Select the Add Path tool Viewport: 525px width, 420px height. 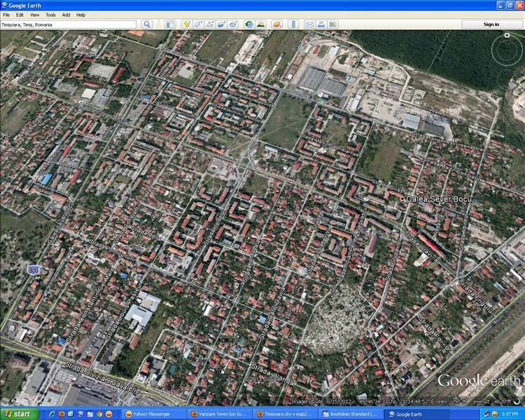pyautogui.click(x=209, y=24)
